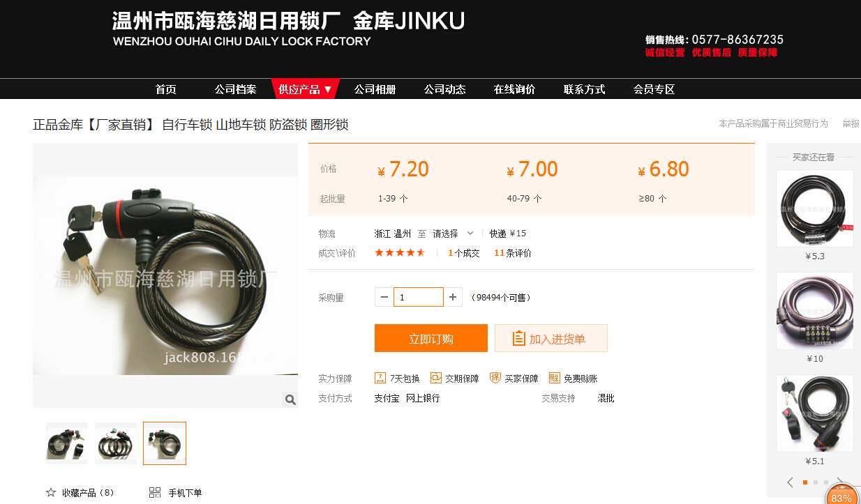This screenshot has height=504, width=861.
Task: Go to the 联系方式 navigation tab
Action: coord(584,89)
